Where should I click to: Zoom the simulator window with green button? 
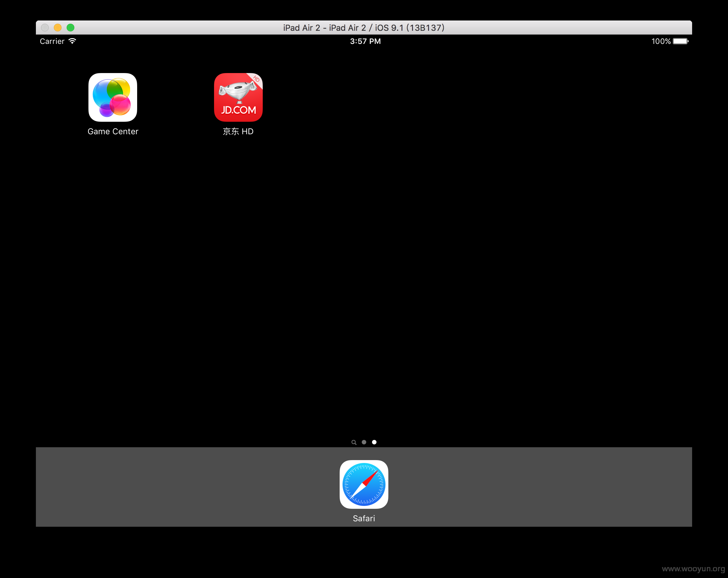click(x=70, y=28)
